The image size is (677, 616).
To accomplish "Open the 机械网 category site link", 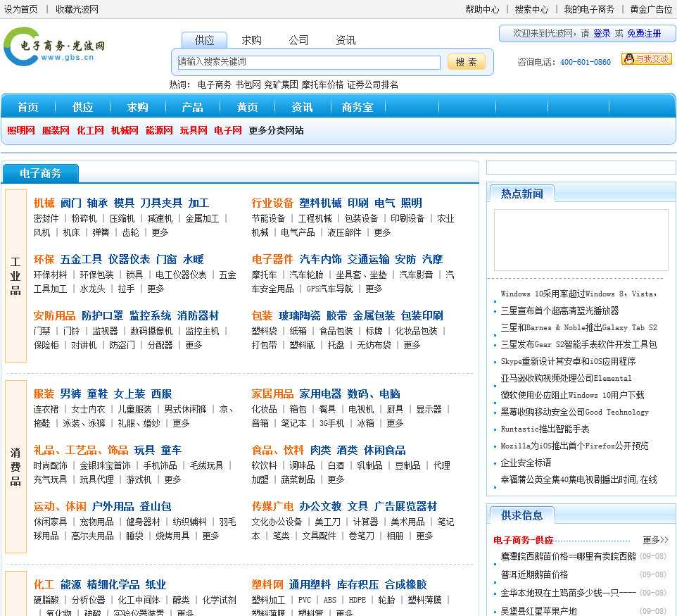I will point(125,130).
